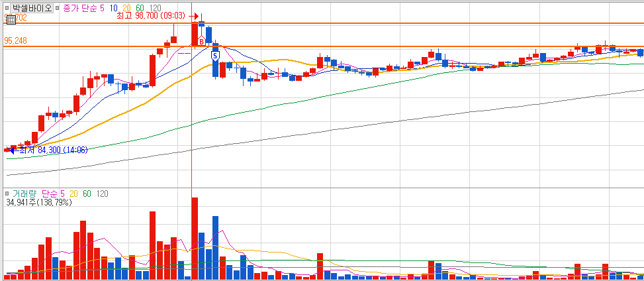Screen dimensions: 644x281
Task: Toggle the small square before 박셀바이오
Action: pos(7,8)
